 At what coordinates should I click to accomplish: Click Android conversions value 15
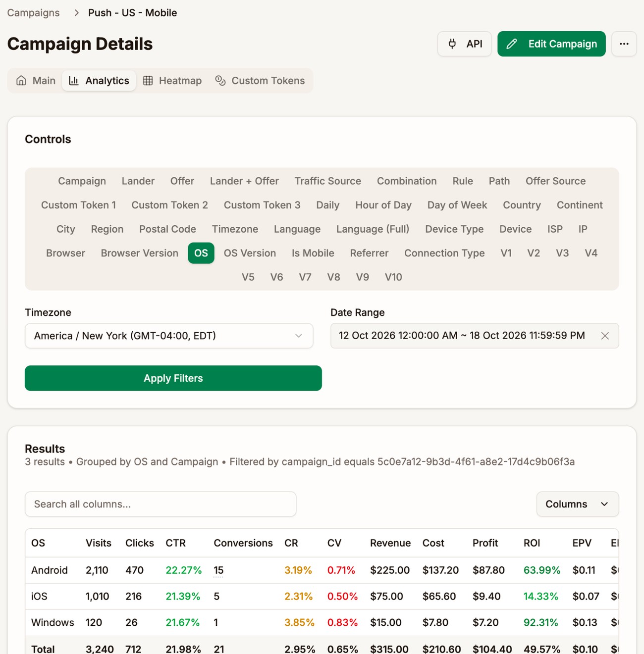click(x=218, y=570)
